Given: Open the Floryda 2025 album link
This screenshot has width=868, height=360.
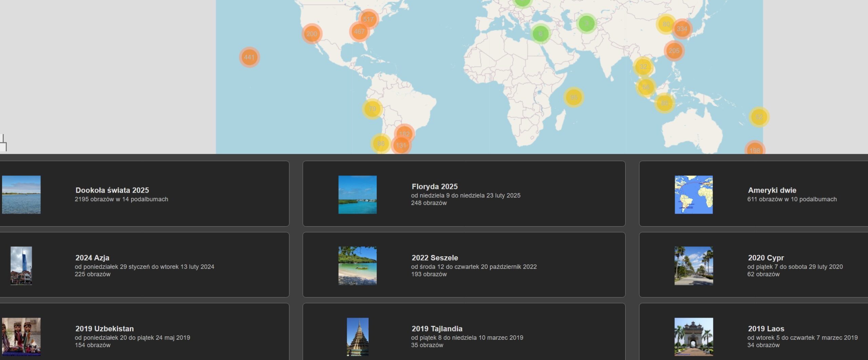Looking at the screenshot, I should click(x=434, y=187).
